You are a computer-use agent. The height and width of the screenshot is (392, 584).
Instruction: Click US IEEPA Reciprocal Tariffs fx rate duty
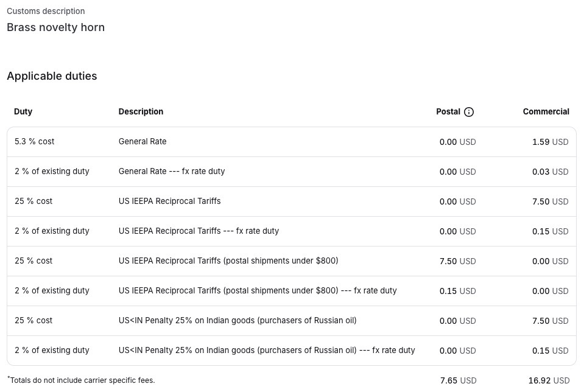(x=199, y=231)
